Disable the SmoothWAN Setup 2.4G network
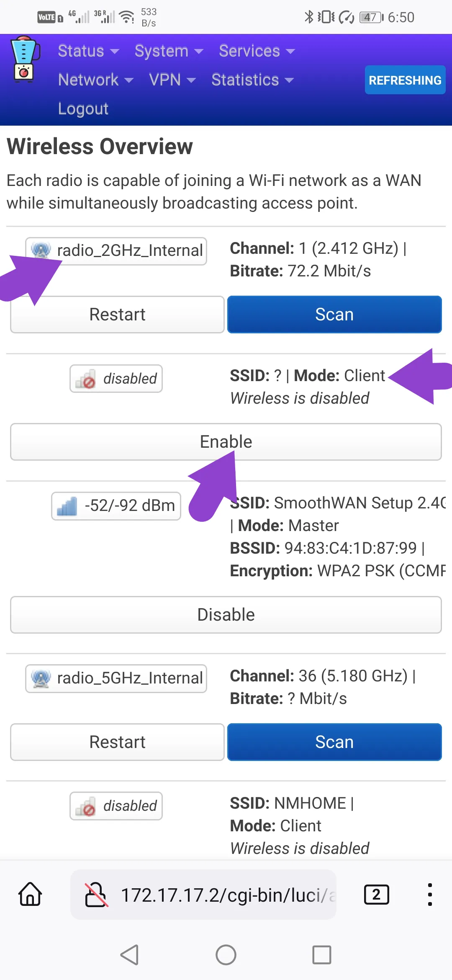Screen dimensions: 452x980 tap(226, 615)
